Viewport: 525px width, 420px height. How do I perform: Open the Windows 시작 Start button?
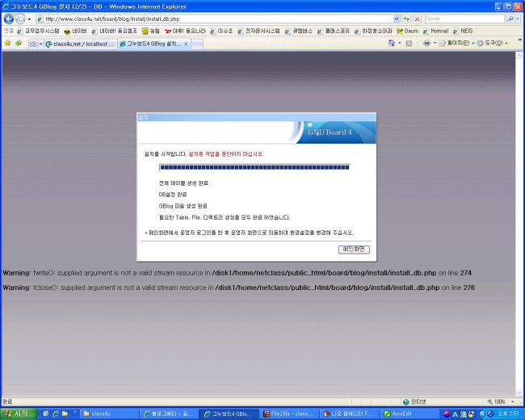(x=19, y=414)
